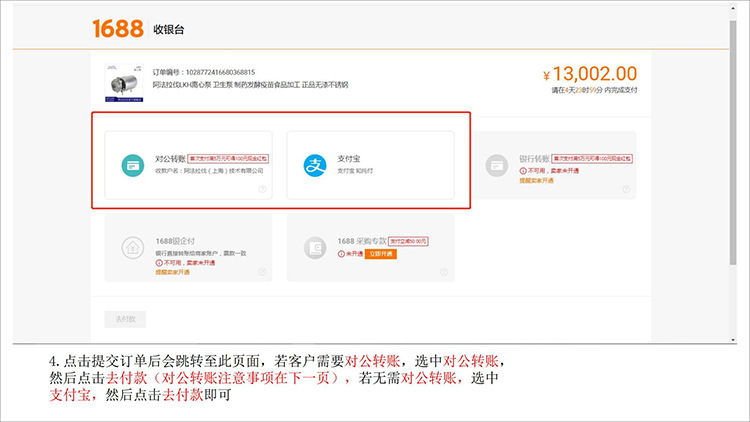
Task: Click the 去付款 button
Action: 125,319
